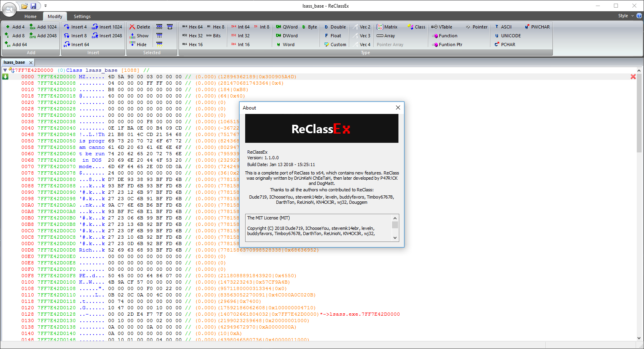
Task: Set type to Class instance
Action: click(416, 27)
